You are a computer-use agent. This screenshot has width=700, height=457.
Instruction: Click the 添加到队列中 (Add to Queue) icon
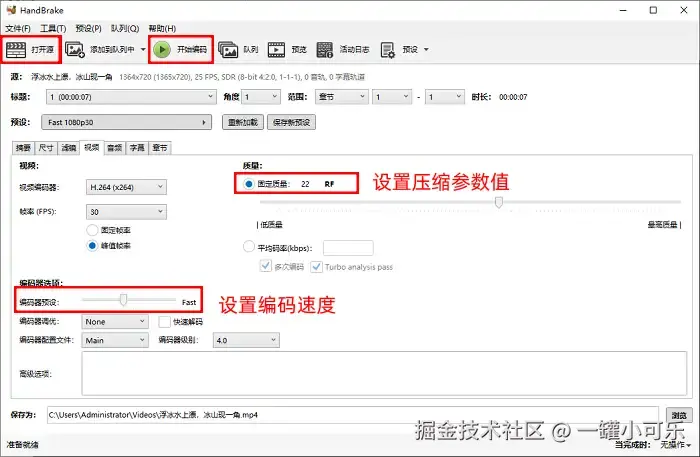click(x=75, y=50)
